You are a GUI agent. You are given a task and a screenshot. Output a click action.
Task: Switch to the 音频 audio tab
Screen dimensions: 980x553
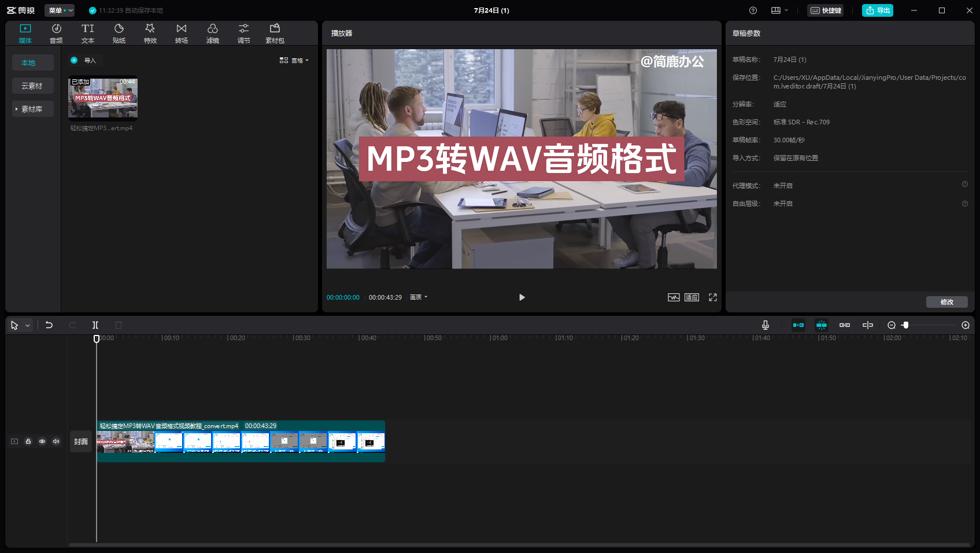[x=57, y=34]
